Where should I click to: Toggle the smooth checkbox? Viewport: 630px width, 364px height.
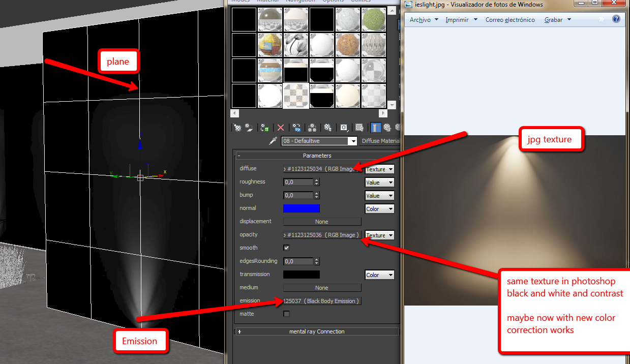point(286,248)
